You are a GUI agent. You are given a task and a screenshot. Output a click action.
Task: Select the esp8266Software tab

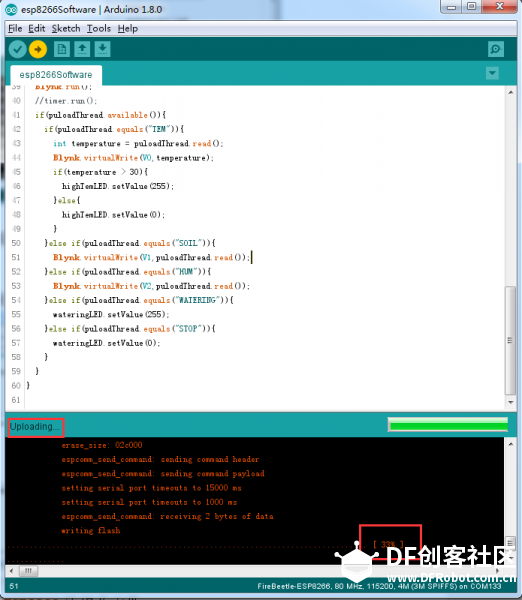coord(56,75)
